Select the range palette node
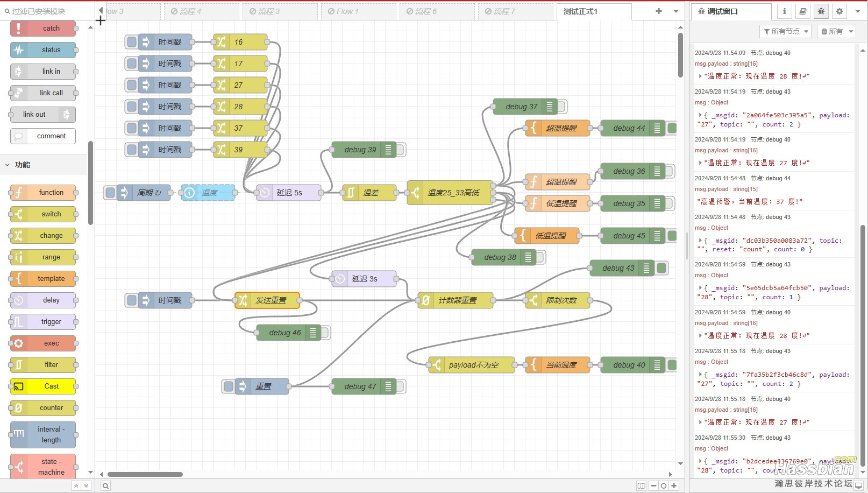Viewport: 868px width, 493px height. point(43,257)
